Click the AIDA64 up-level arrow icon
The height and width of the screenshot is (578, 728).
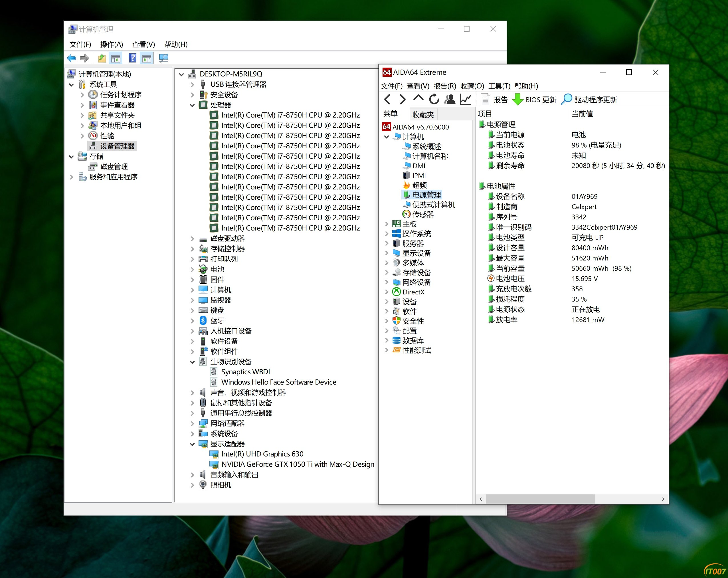click(418, 99)
